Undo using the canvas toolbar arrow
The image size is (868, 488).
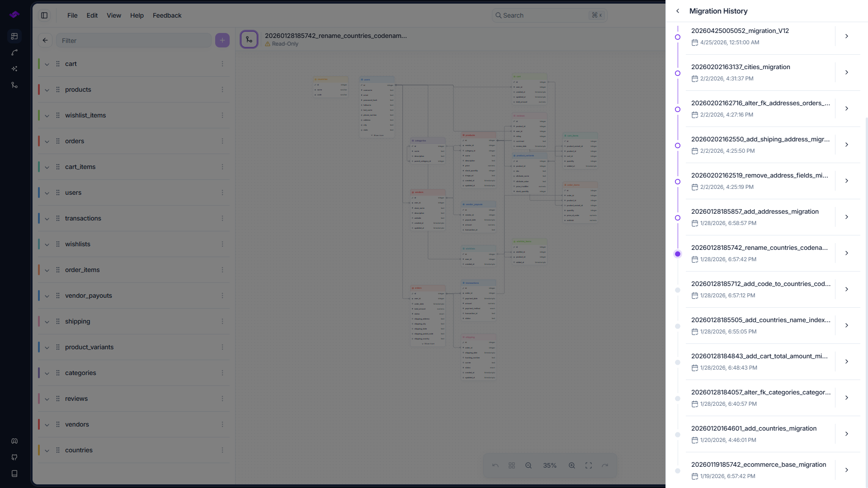[495, 465]
